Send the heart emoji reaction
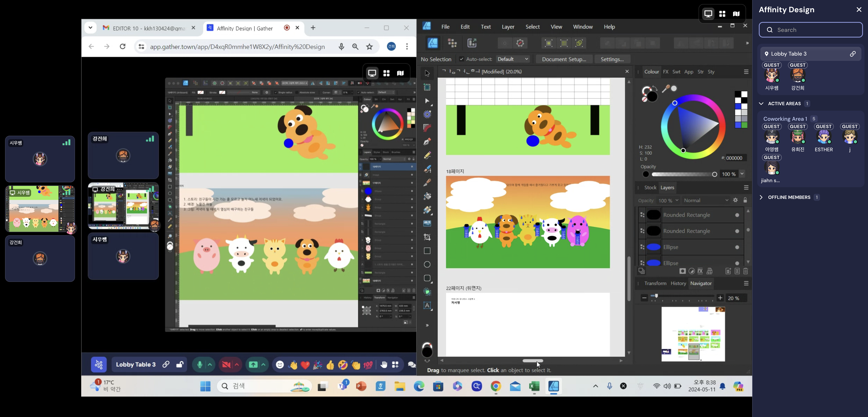This screenshot has height=417, width=868. [x=305, y=365]
